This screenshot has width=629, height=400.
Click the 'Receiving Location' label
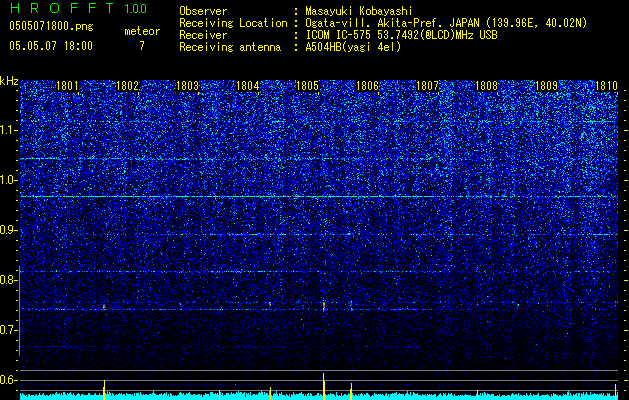233,23
